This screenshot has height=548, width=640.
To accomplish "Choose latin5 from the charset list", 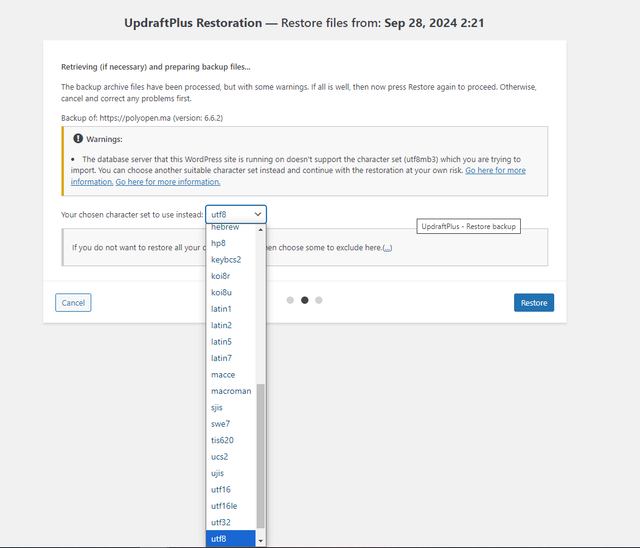I will tap(231, 342).
